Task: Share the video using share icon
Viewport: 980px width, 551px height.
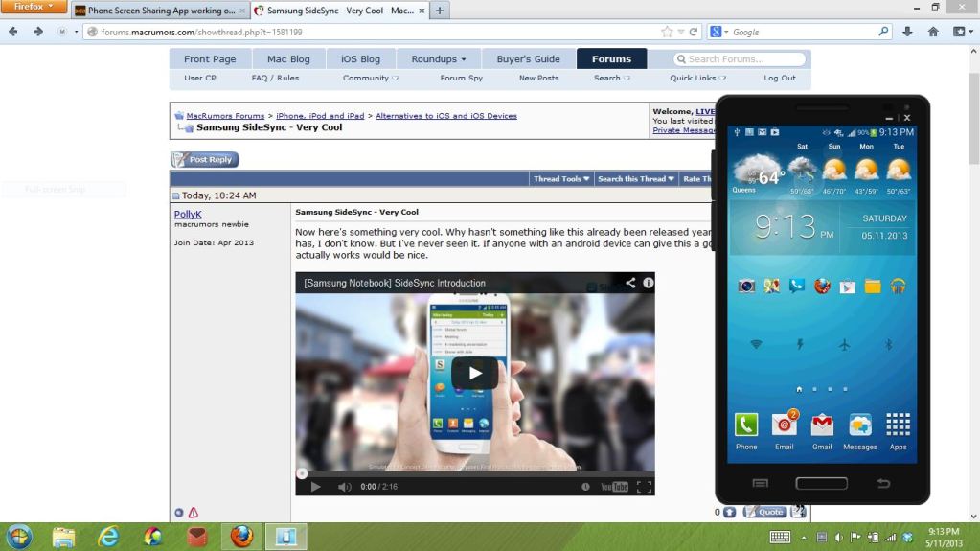Action: point(630,283)
